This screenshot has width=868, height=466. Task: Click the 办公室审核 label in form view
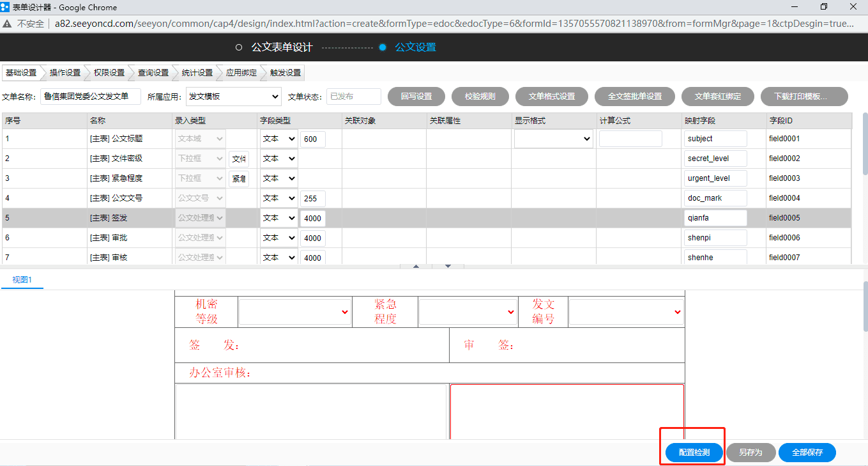(x=220, y=373)
